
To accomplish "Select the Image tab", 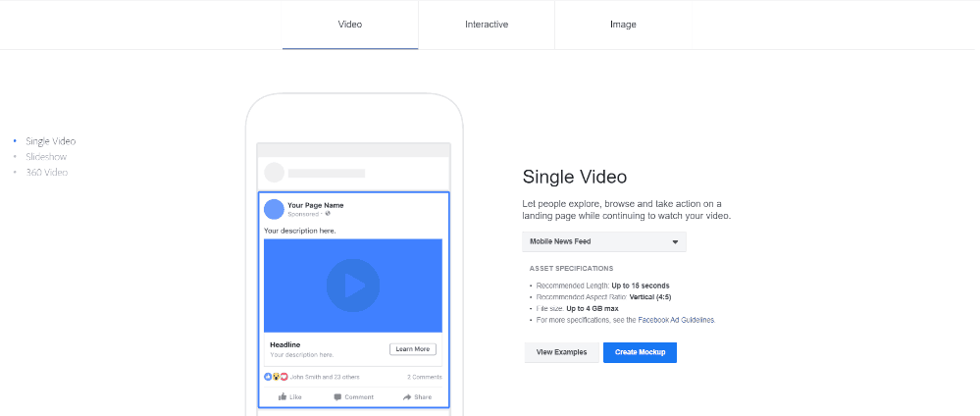I will pos(623,25).
